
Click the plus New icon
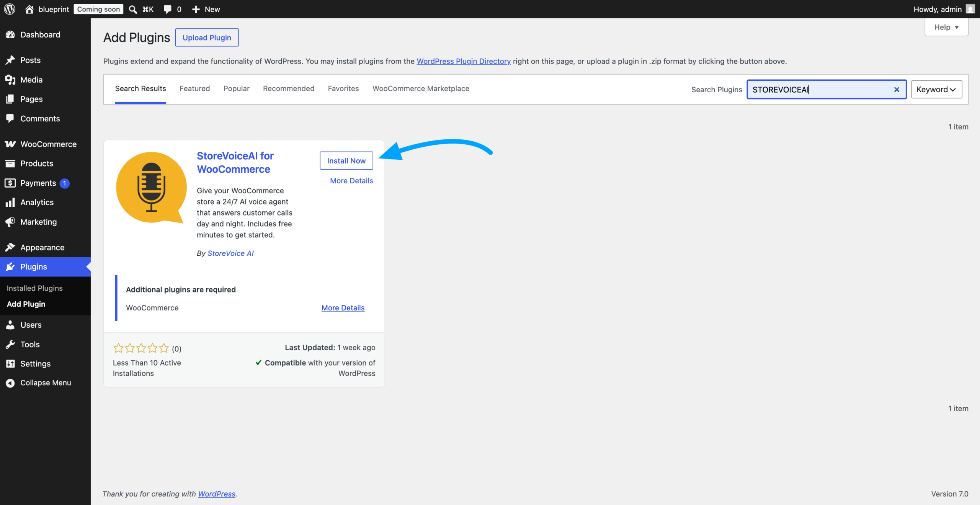click(x=196, y=9)
